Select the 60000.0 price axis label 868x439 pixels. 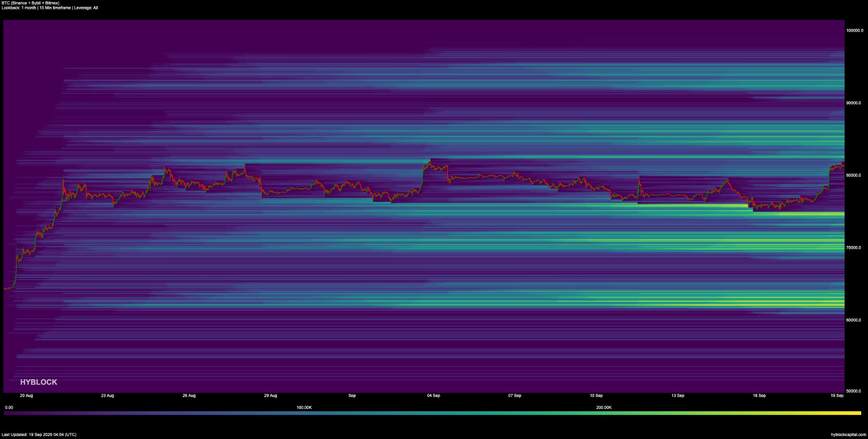(853, 320)
